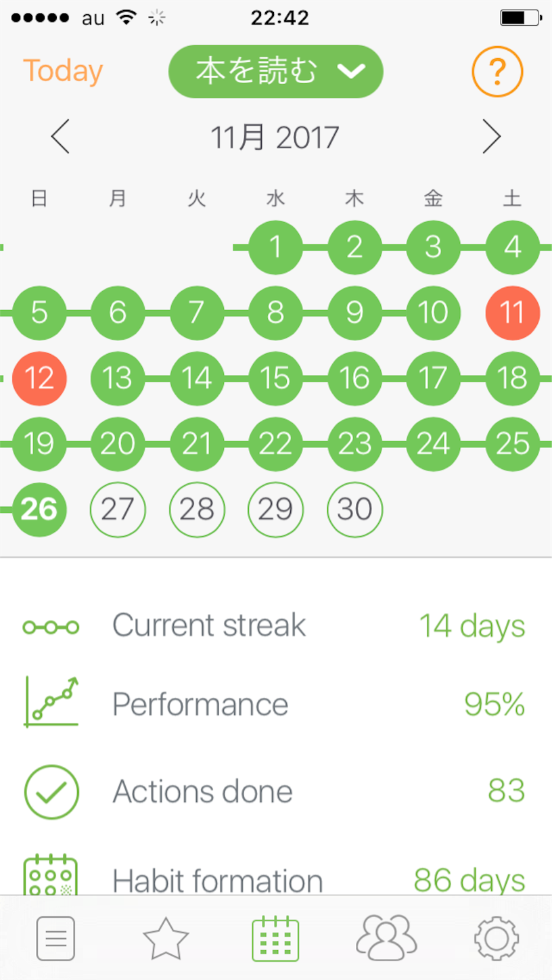The height and width of the screenshot is (980, 552).
Task: Toggle the missed day 12 circle
Action: pyautogui.click(x=39, y=378)
